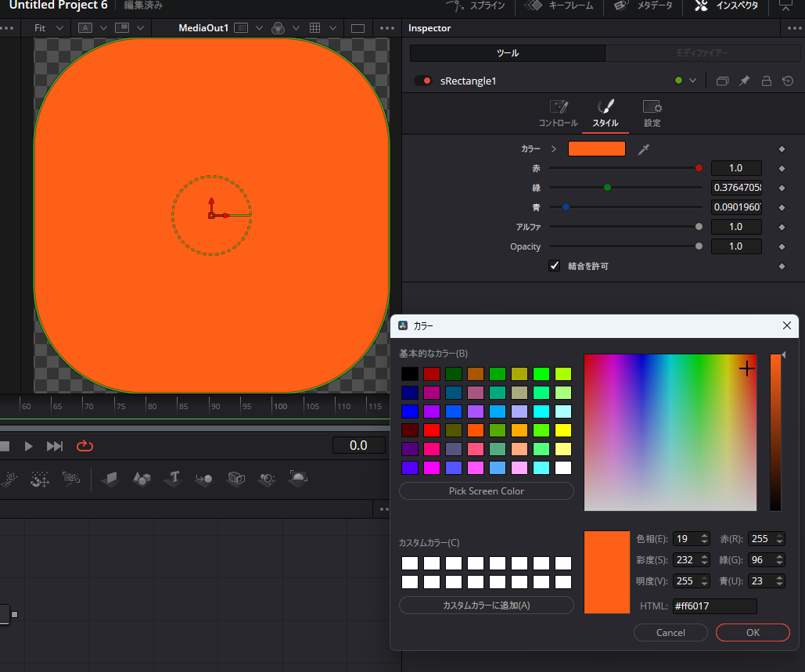Toggle the loop playback icon
805x672 pixels.
(84, 446)
